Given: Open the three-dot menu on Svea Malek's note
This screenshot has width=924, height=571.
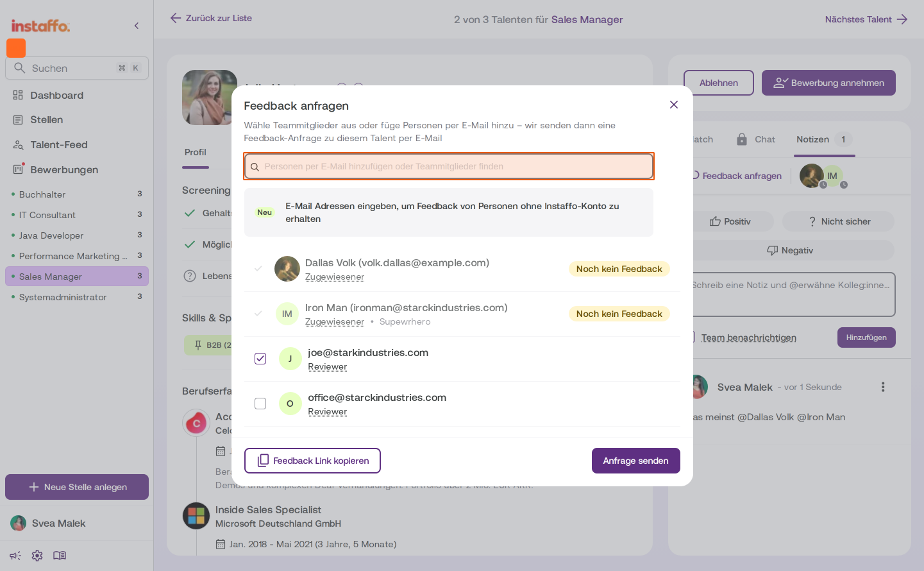Looking at the screenshot, I should (x=883, y=387).
